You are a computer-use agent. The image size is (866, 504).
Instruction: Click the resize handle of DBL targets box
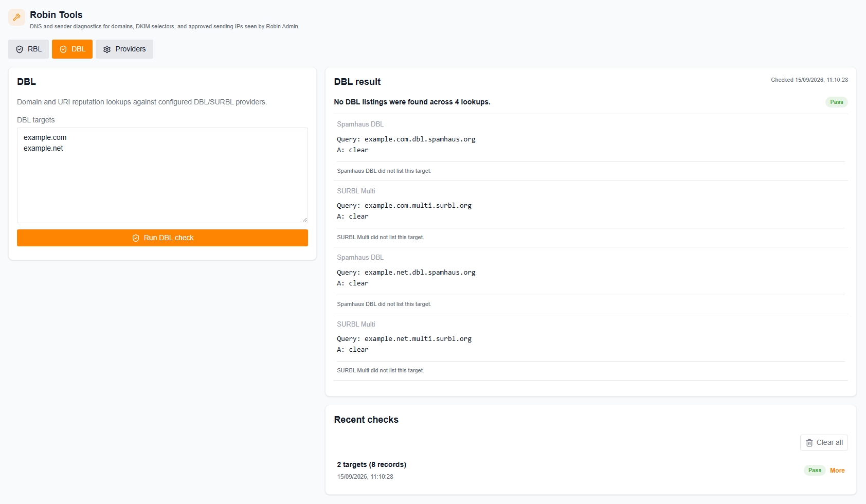click(x=304, y=220)
